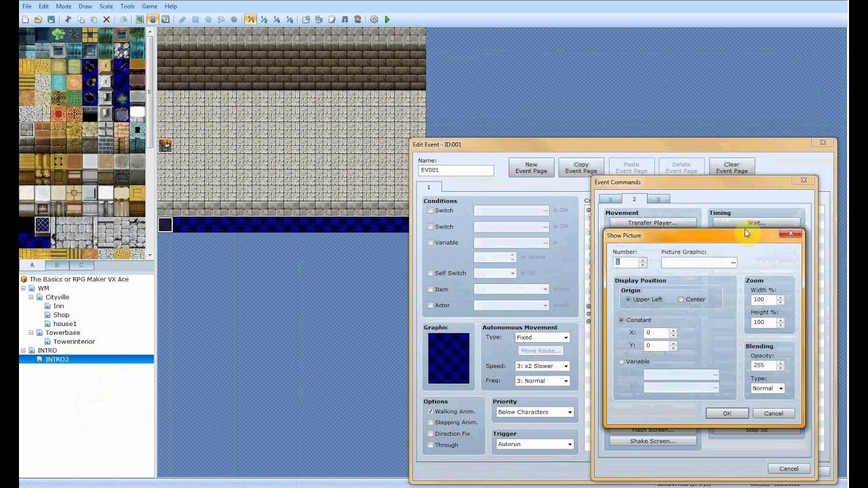Click OK in Show Picture dialog
The width and height of the screenshot is (868, 488).
727,413
